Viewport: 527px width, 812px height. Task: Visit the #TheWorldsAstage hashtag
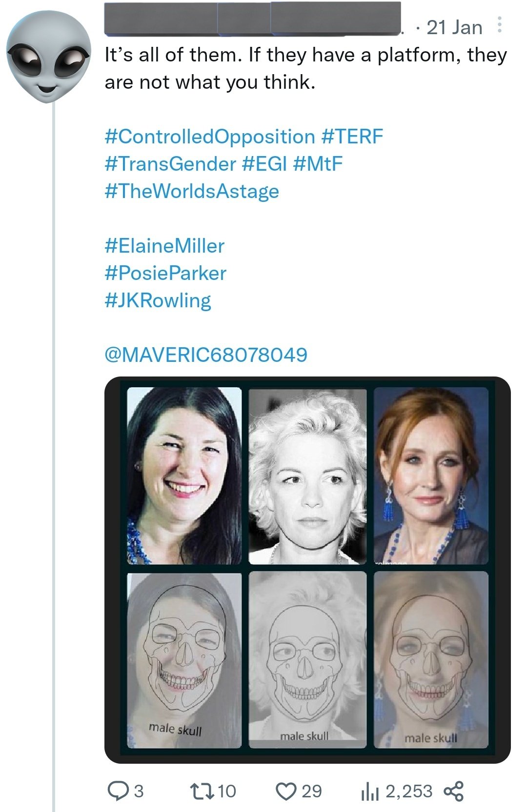pyautogui.click(x=192, y=191)
